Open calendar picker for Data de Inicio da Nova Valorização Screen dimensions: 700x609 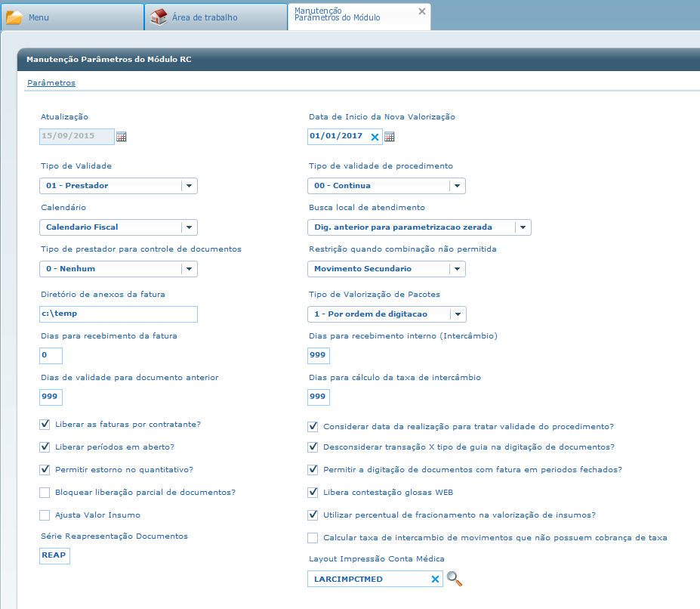pyautogui.click(x=390, y=137)
